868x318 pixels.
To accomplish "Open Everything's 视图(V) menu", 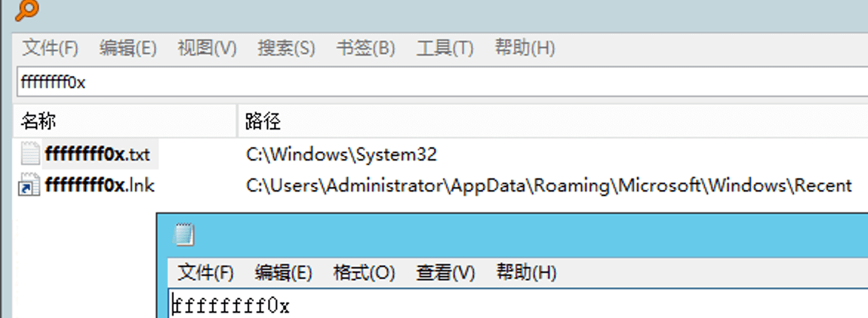I will point(207,49).
